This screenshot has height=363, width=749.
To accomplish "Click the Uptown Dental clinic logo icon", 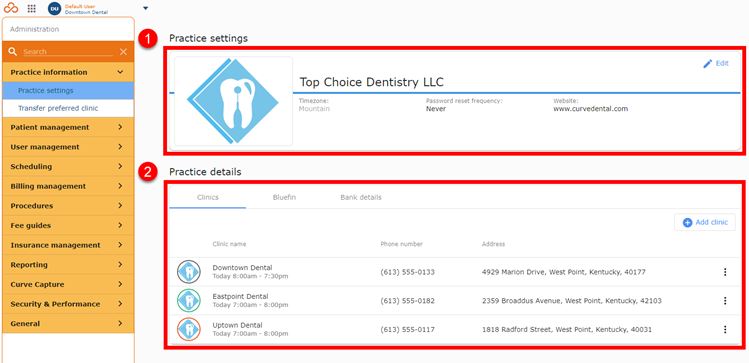I will [x=189, y=330].
